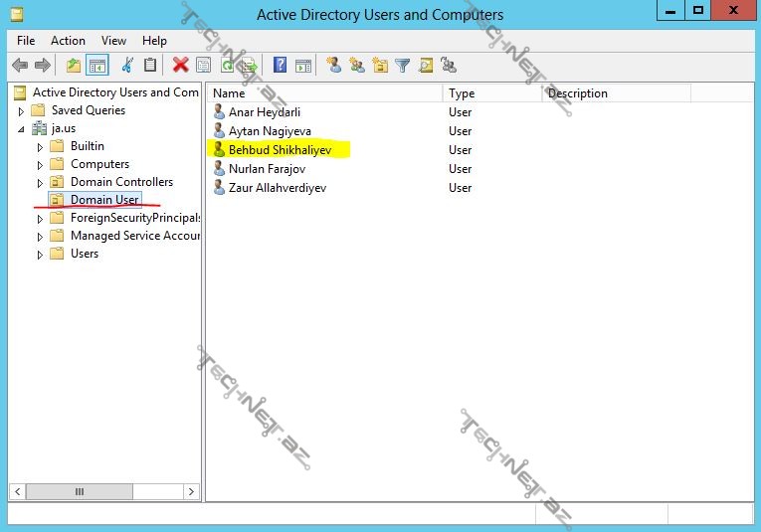Click the Create new user icon
The width and height of the screenshot is (761, 532).
pos(334,66)
